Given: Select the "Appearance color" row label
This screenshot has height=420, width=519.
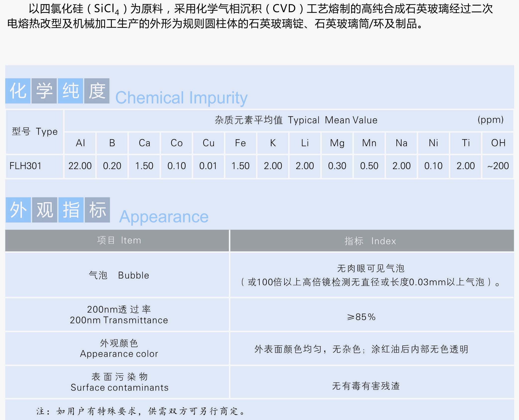Looking at the screenshot, I should point(119,354).
